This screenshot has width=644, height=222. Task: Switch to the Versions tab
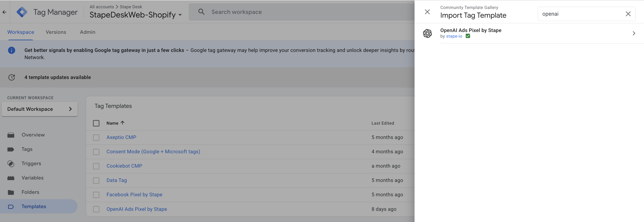[x=56, y=32]
